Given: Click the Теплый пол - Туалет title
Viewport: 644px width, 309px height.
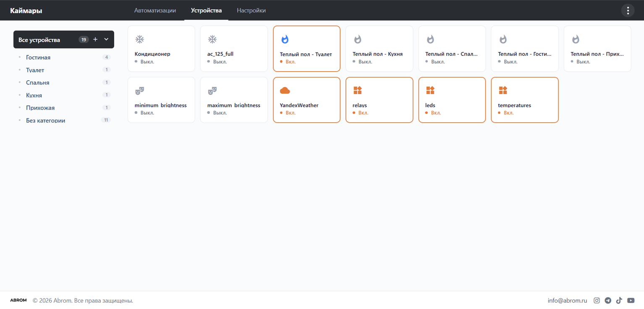Looking at the screenshot, I should (x=306, y=54).
